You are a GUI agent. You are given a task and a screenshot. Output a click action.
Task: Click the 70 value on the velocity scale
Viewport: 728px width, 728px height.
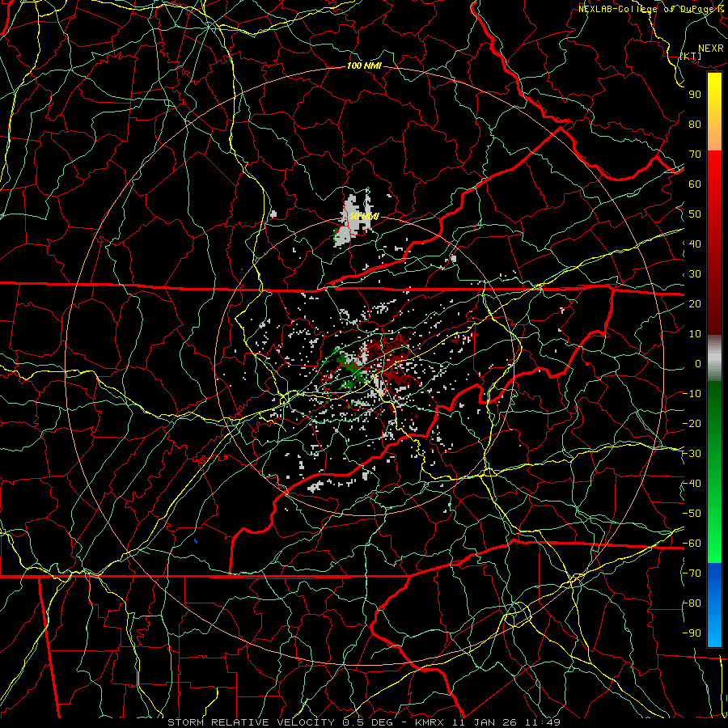(695, 154)
